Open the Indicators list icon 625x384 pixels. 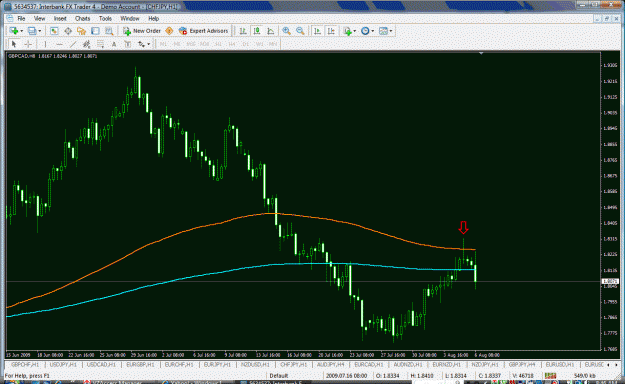(x=348, y=31)
